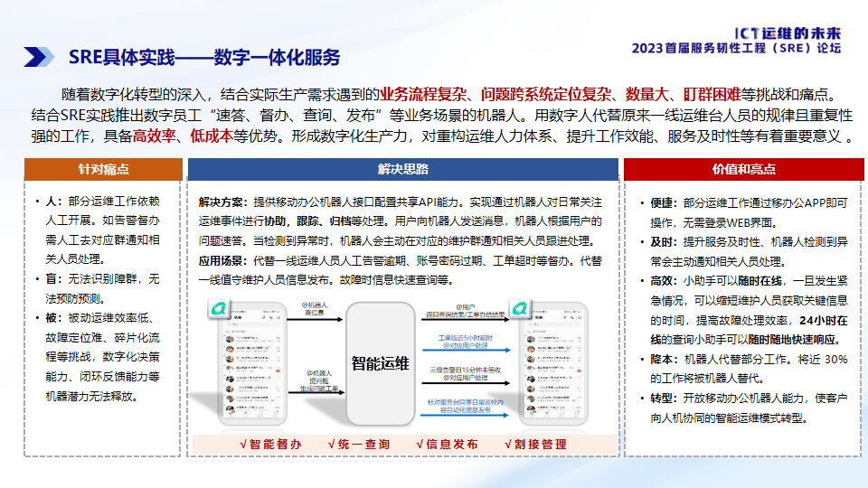
Task: Click the ICT运维的未来 logo
Action: 788,33
